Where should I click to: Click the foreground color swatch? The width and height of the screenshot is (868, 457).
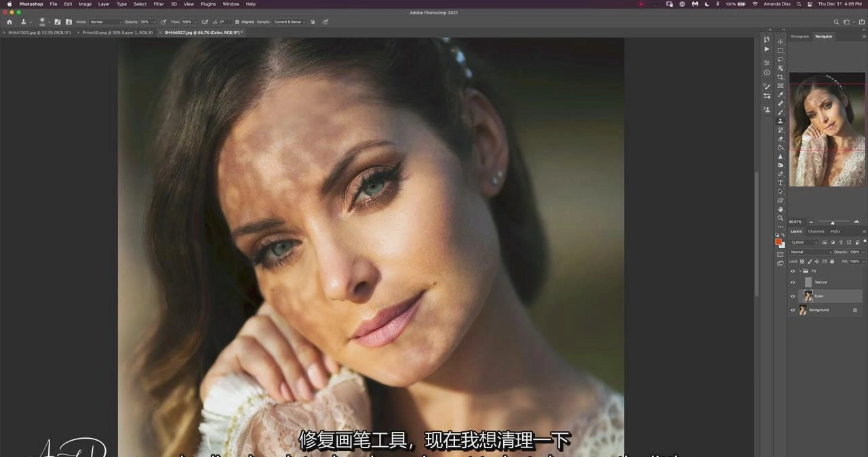[x=778, y=242]
